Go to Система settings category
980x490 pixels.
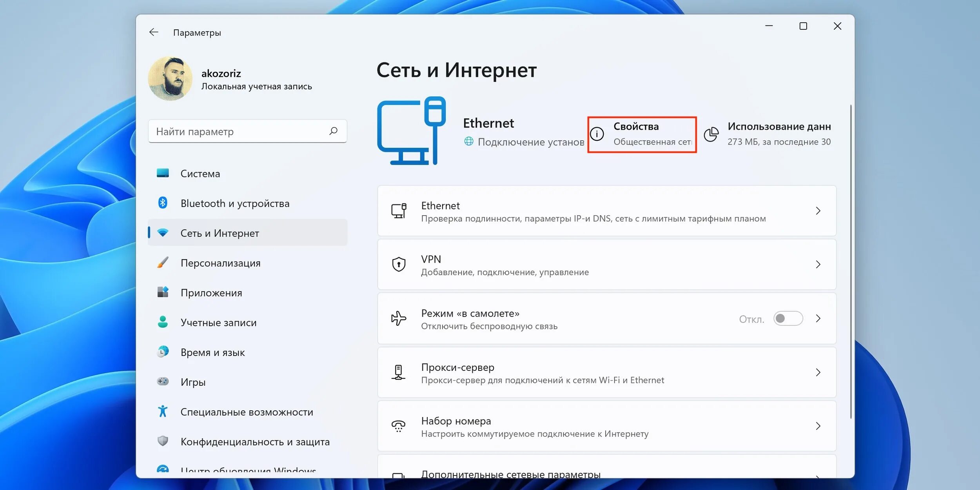click(200, 174)
